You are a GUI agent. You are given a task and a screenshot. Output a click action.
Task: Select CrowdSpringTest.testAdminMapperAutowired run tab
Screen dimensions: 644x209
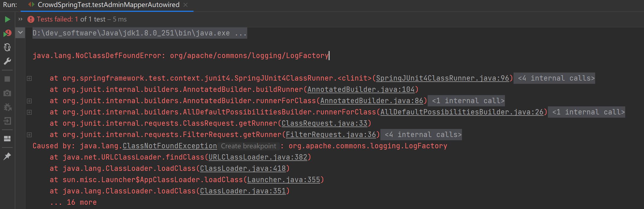point(108,5)
